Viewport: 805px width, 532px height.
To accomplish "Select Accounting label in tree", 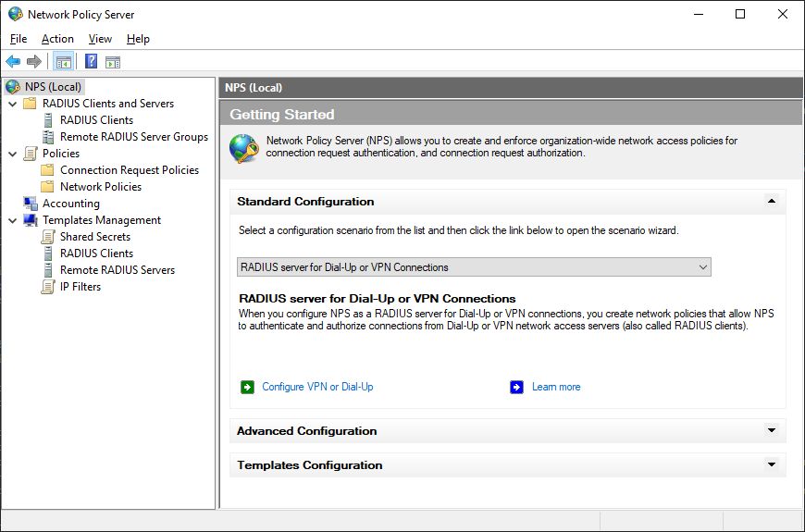I will point(71,204).
